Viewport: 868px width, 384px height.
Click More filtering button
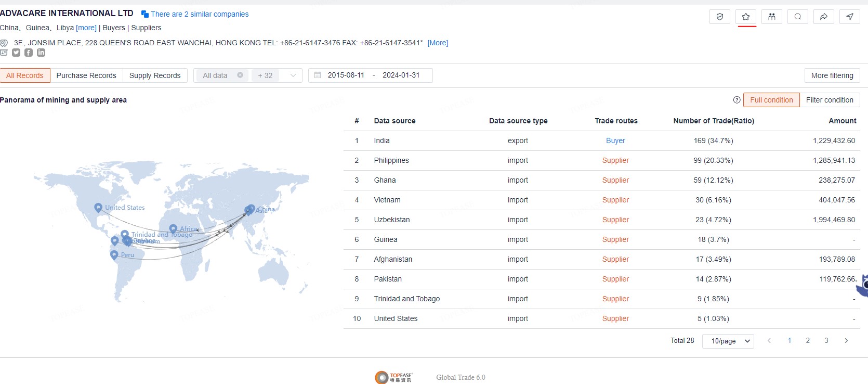832,75
